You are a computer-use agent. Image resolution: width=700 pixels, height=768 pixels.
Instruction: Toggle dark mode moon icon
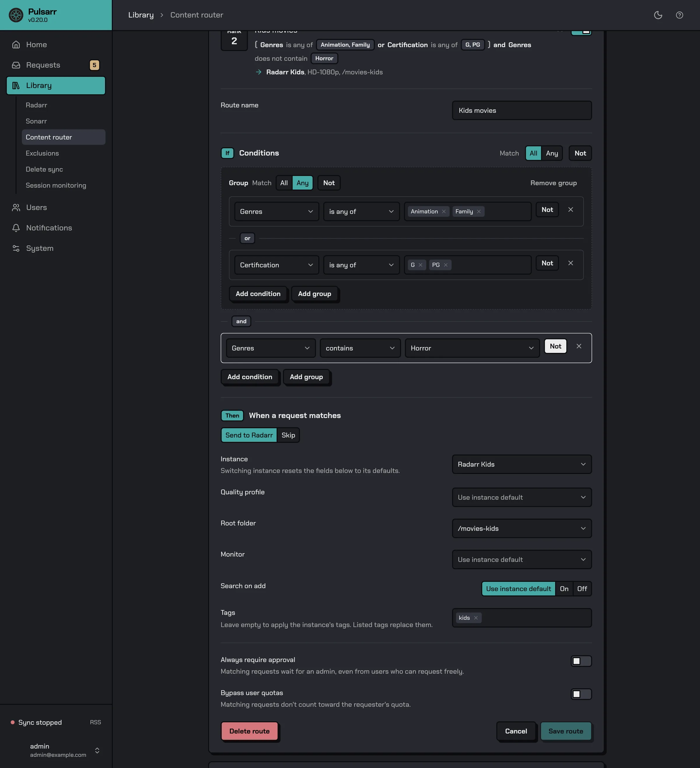pyautogui.click(x=658, y=15)
